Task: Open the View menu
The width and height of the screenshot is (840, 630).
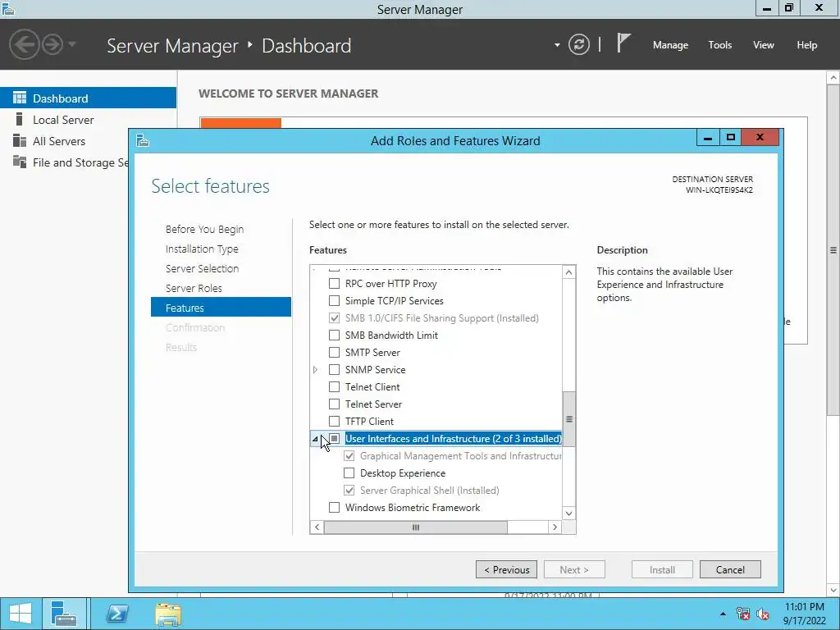Action: point(763,45)
